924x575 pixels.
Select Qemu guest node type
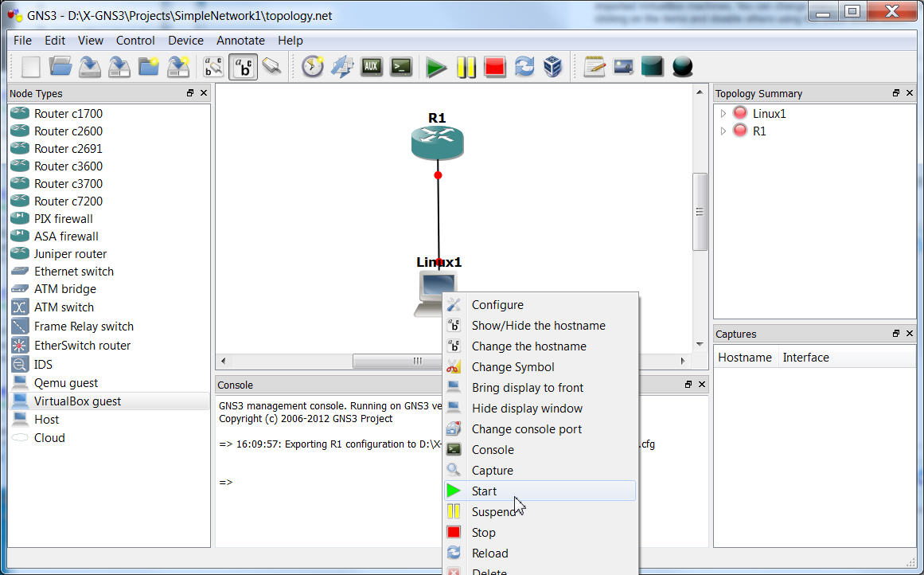pyautogui.click(x=108, y=383)
